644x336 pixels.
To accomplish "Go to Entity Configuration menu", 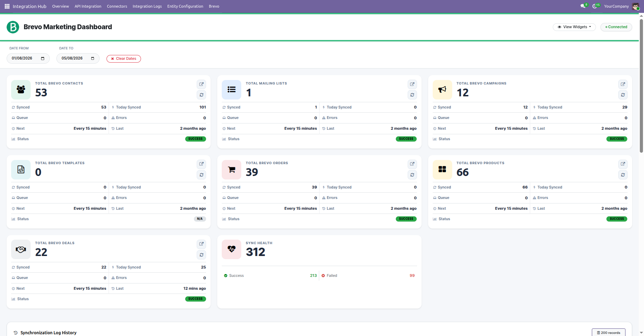I will pyautogui.click(x=185, y=6).
